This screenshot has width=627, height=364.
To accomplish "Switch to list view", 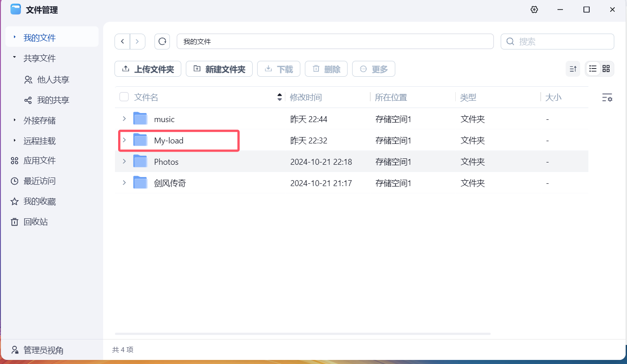I will (593, 69).
